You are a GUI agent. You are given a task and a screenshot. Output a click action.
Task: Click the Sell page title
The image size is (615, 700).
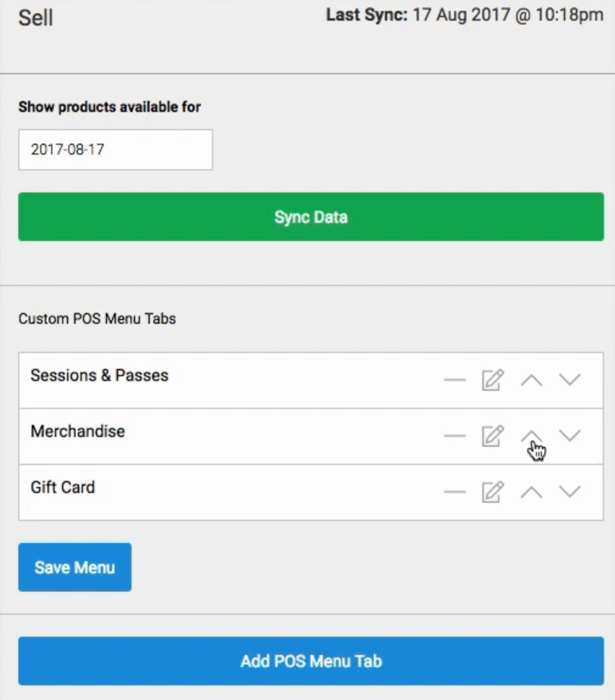[36, 18]
